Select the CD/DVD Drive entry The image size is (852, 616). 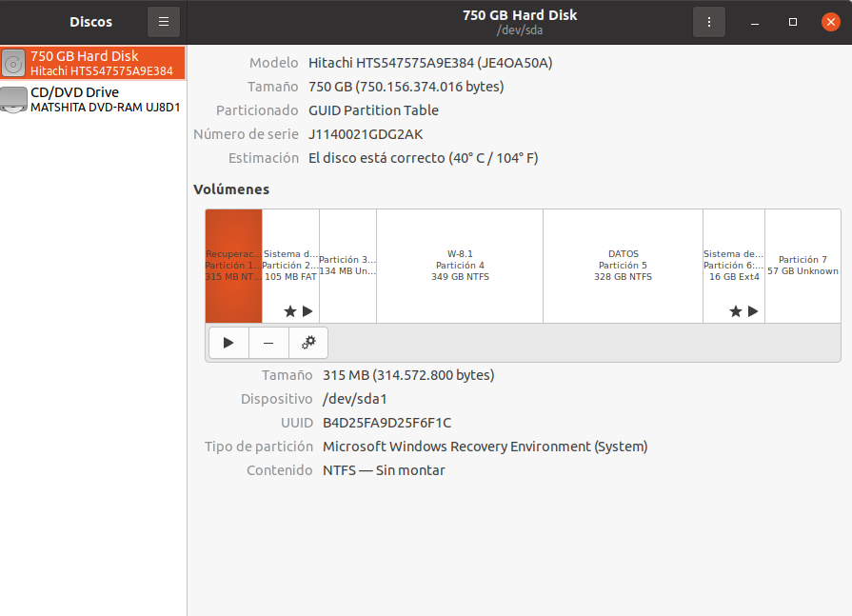[93, 99]
